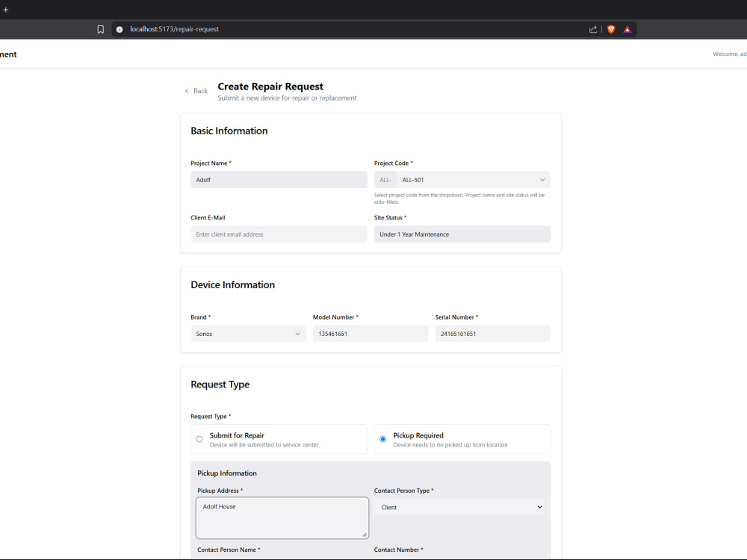
Task: Click the Pickup Address textarea Adolf House
Action: (x=282, y=517)
